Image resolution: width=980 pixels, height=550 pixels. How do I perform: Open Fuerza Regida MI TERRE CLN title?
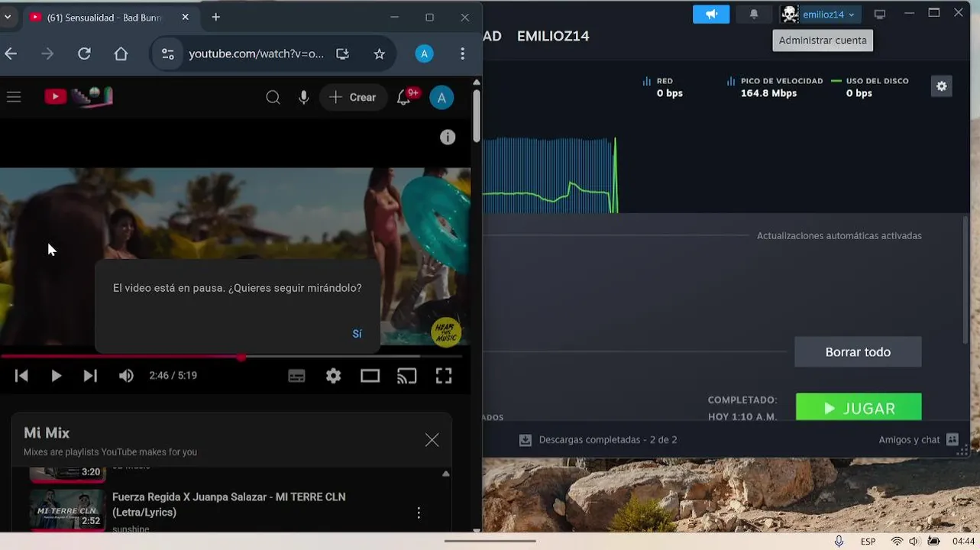[228, 504]
